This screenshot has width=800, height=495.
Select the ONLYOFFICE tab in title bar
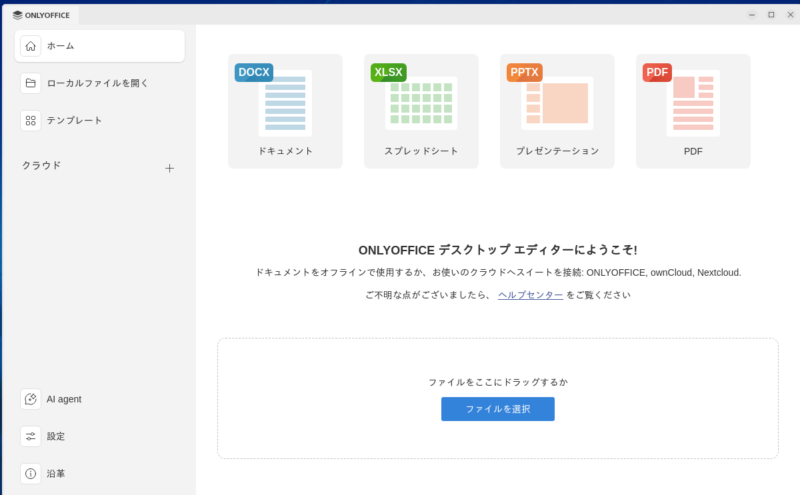coord(42,14)
